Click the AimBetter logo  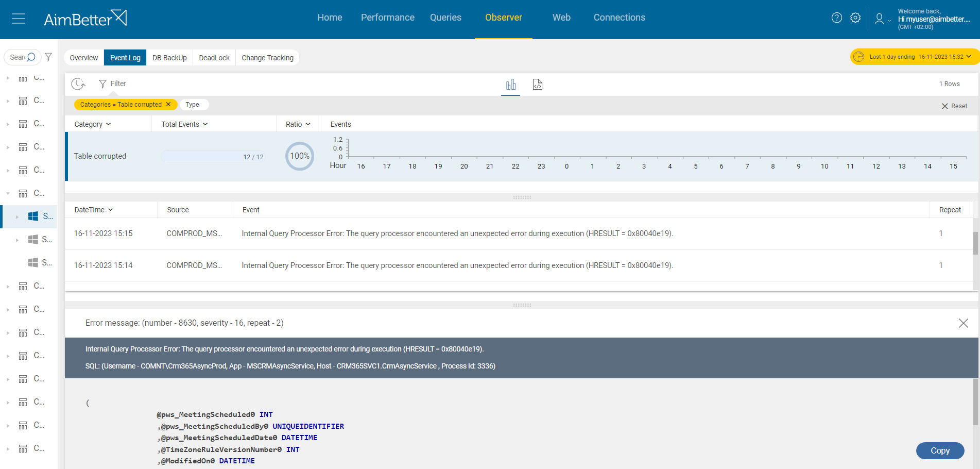tap(85, 19)
